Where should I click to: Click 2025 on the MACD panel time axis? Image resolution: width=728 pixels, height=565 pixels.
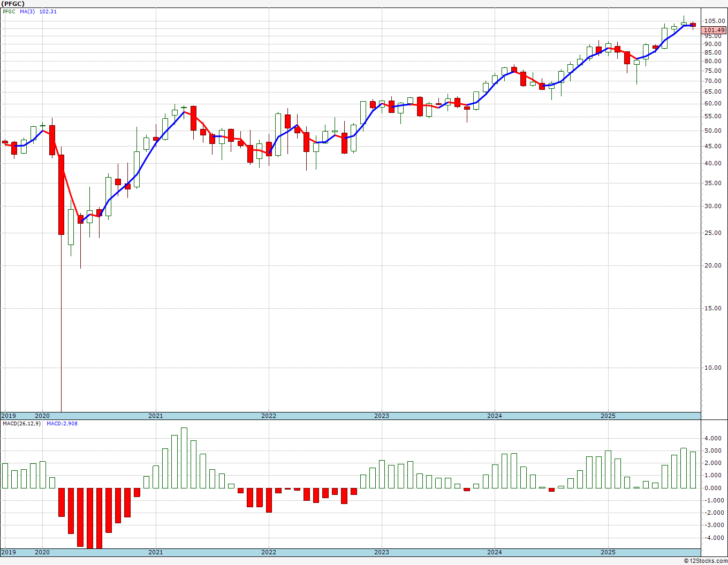(x=608, y=552)
